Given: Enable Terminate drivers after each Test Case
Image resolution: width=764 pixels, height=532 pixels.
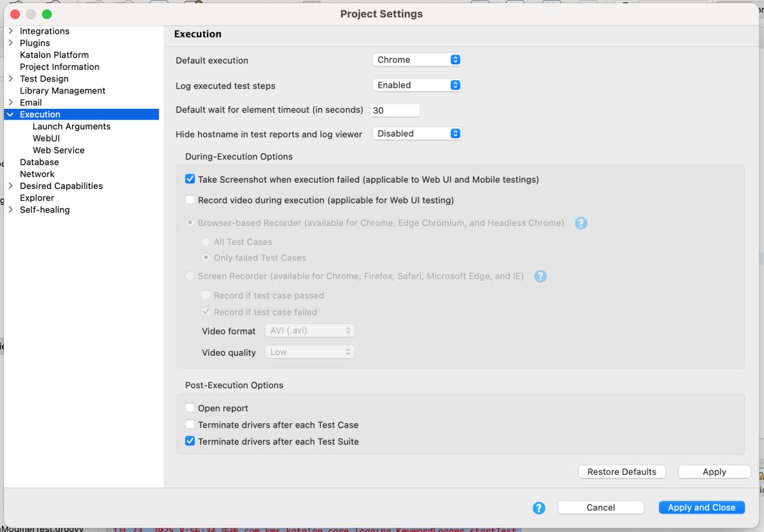Looking at the screenshot, I should [x=190, y=424].
